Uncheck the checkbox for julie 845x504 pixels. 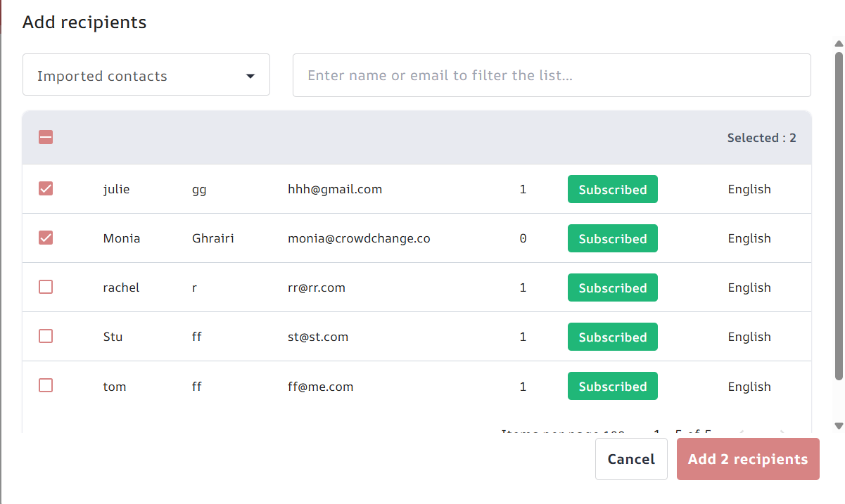coord(46,188)
